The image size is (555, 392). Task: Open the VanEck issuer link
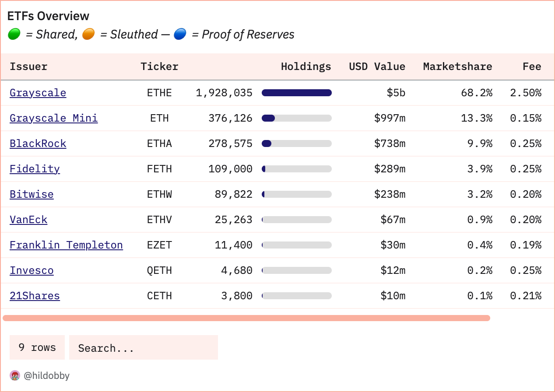[x=28, y=220]
